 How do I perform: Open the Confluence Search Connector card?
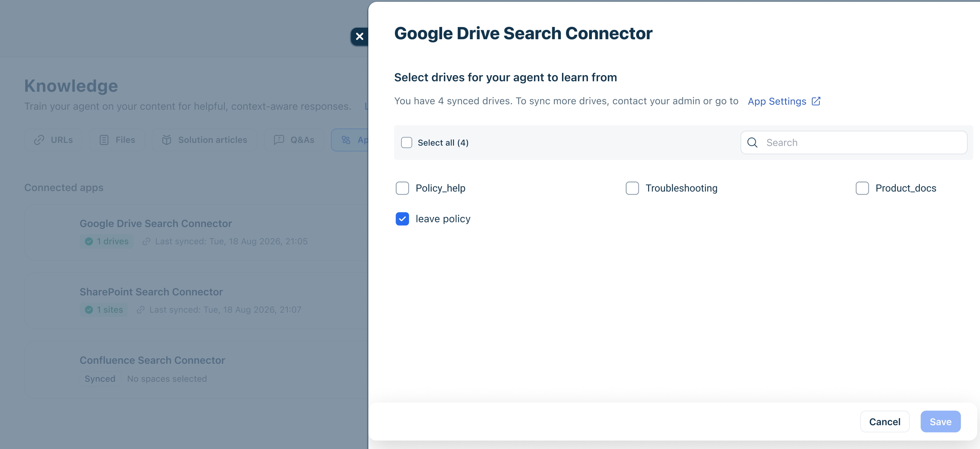[196, 369]
